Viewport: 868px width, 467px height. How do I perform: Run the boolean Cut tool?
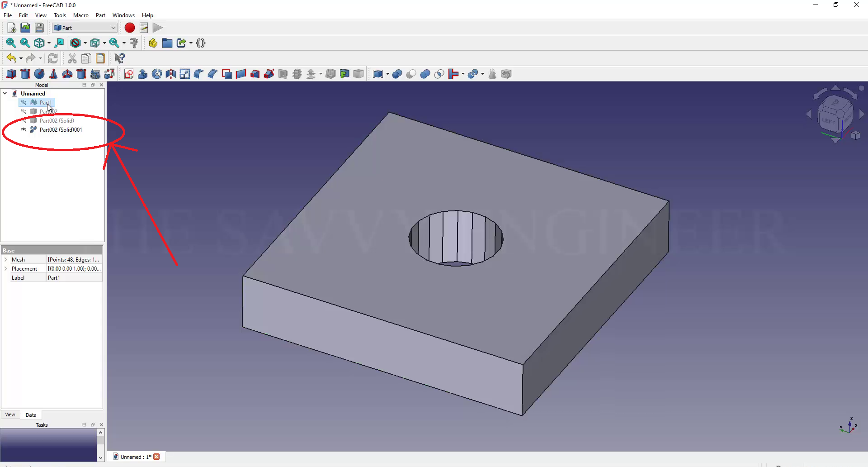[411, 74]
